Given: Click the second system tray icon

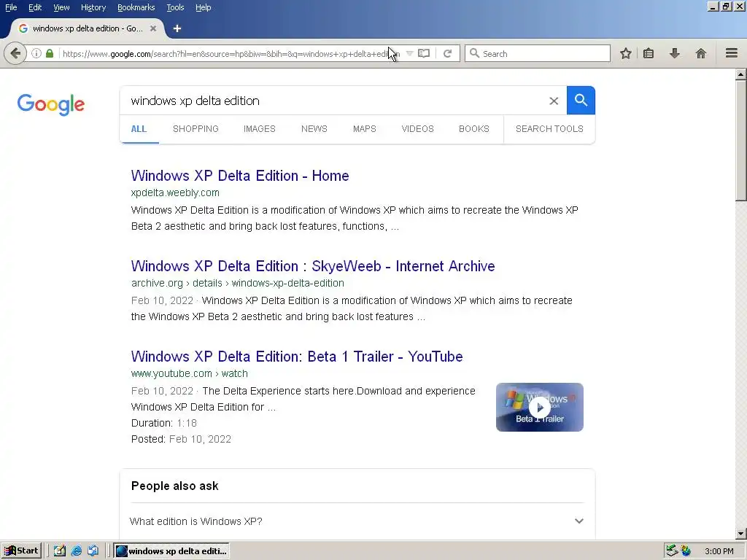Looking at the screenshot, I should coord(686,551).
